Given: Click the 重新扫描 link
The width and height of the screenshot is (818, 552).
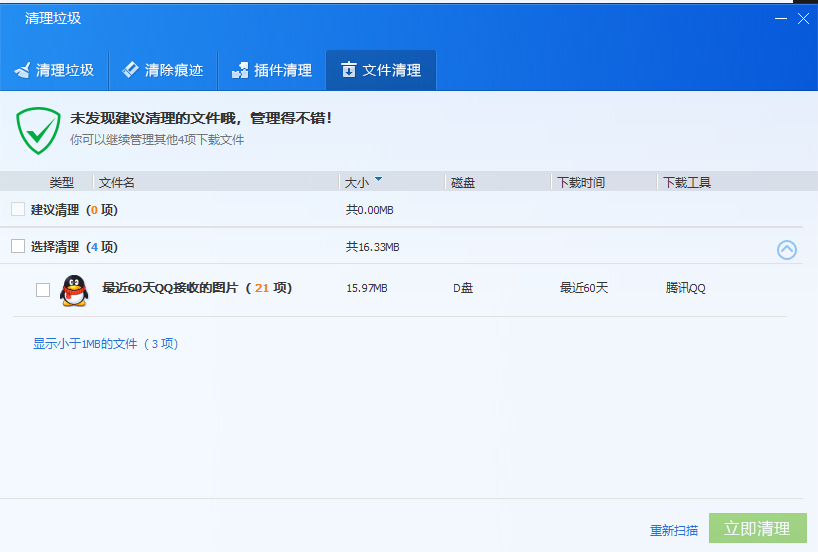Looking at the screenshot, I should (674, 531).
